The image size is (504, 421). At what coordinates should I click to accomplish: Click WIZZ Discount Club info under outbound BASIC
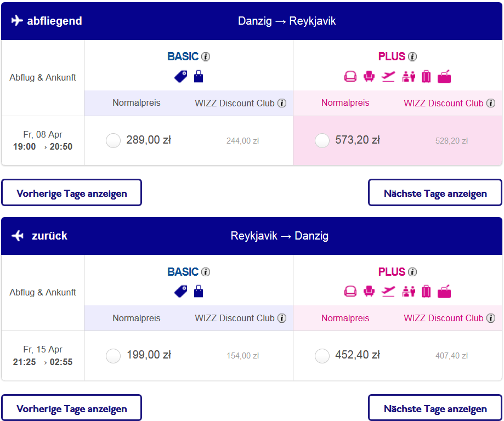[x=282, y=103]
